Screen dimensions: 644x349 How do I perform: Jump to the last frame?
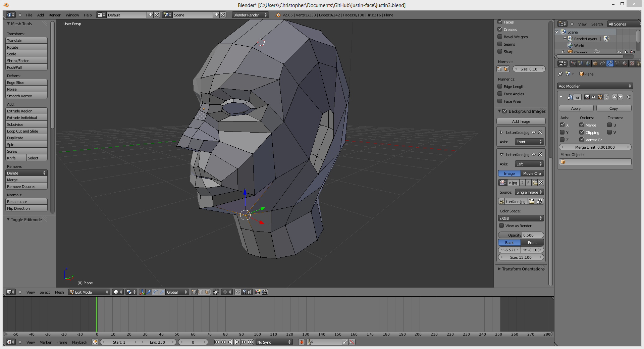click(x=250, y=342)
